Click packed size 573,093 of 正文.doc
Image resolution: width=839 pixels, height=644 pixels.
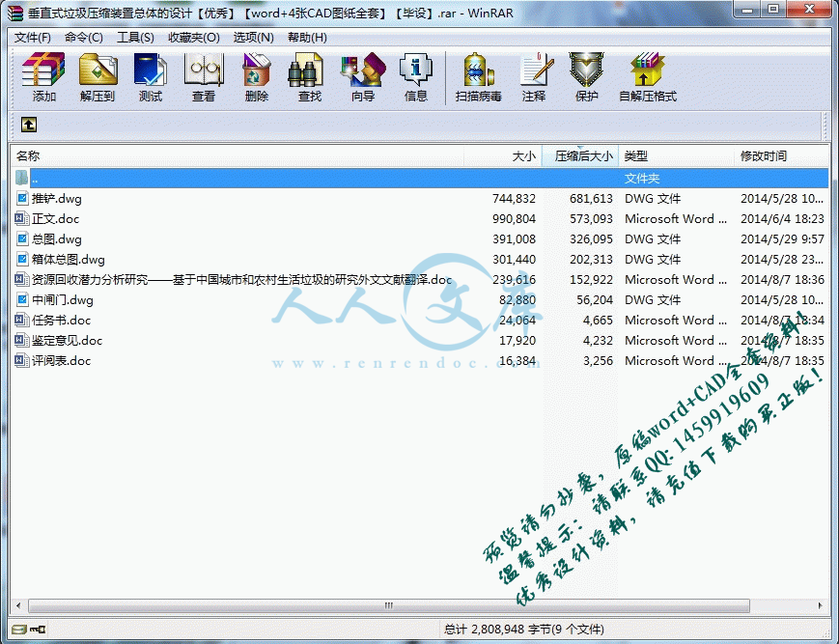(x=591, y=219)
